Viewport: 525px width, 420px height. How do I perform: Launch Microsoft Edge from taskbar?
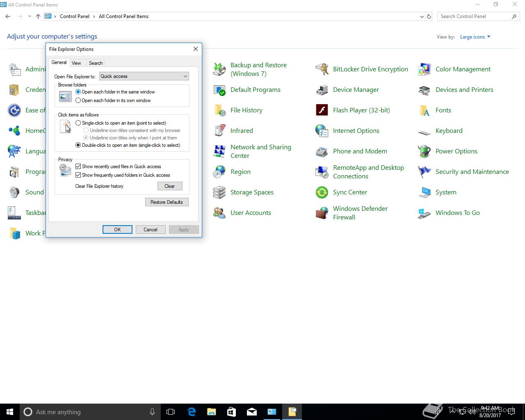click(192, 412)
